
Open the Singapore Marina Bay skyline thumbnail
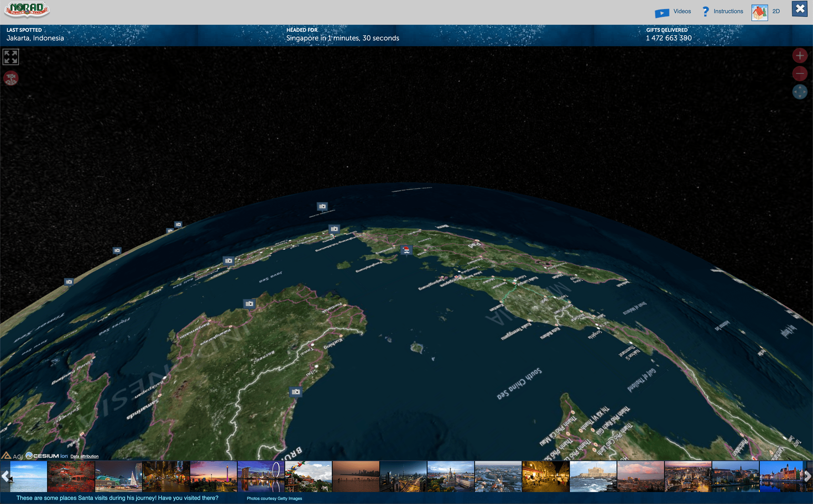(x=261, y=476)
